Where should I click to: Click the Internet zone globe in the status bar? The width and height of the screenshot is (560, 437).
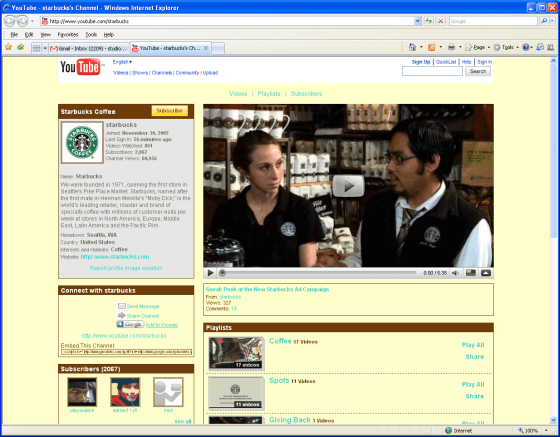point(449,430)
